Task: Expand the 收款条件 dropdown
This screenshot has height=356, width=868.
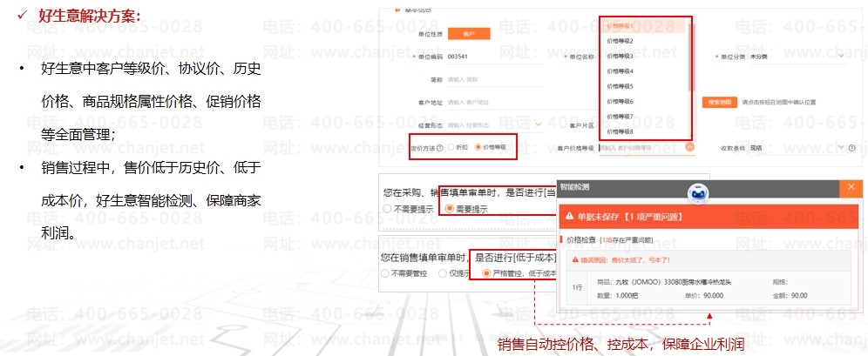Action: 841,148
